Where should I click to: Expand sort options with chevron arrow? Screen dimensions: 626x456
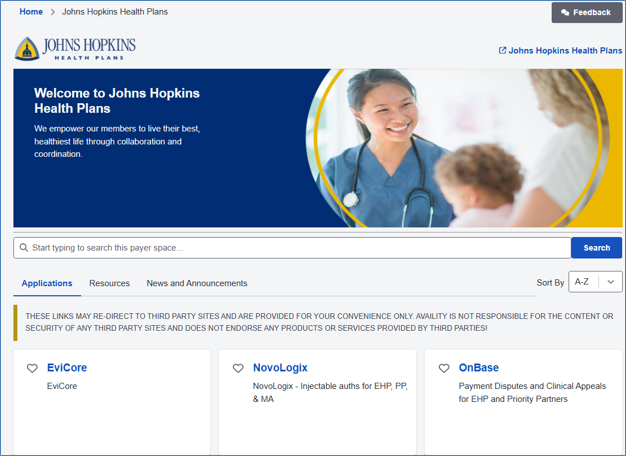click(x=611, y=282)
